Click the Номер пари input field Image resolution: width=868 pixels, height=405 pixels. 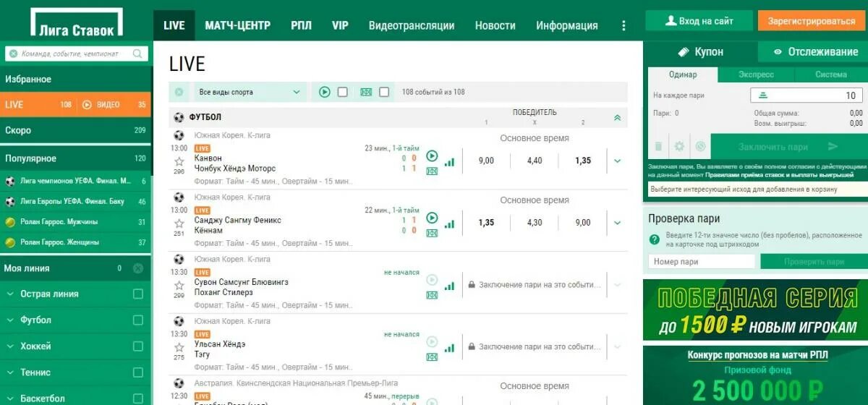click(x=702, y=262)
